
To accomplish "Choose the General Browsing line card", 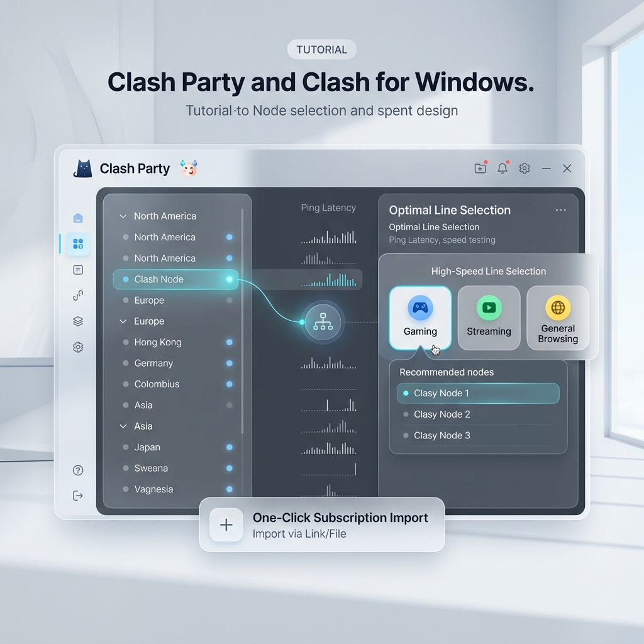I will [558, 318].
